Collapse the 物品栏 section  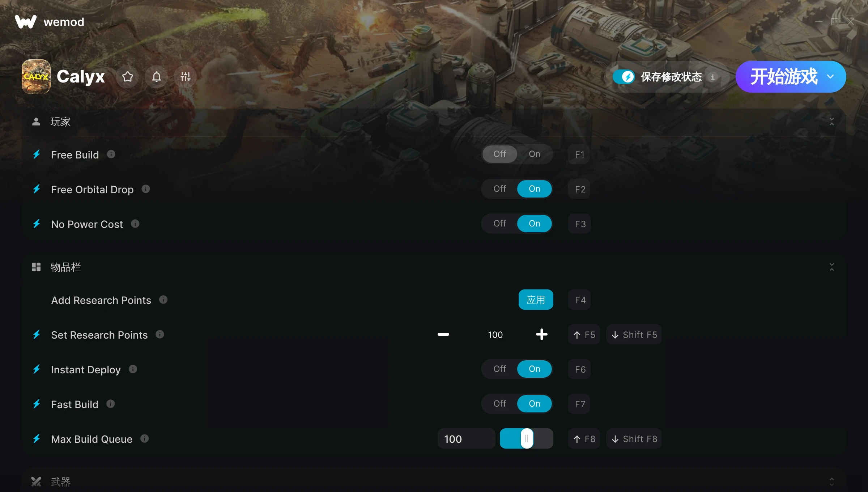[831, 267]
